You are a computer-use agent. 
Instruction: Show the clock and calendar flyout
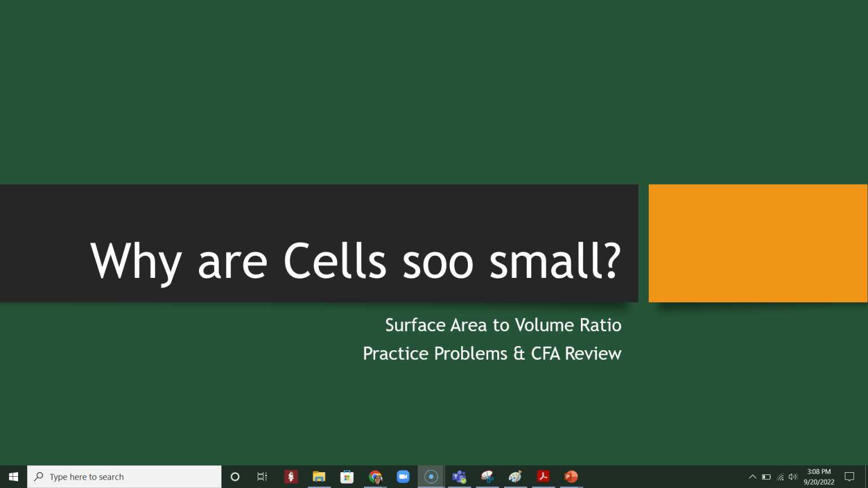tap(818, 476)
